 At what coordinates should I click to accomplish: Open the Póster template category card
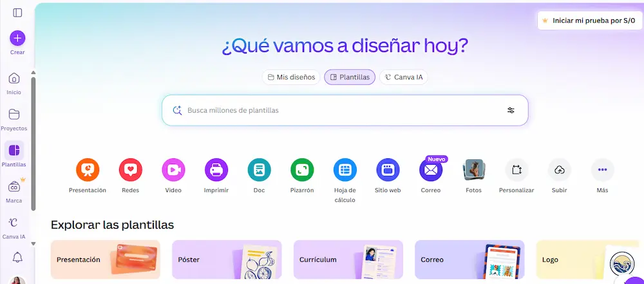point(227,260)
